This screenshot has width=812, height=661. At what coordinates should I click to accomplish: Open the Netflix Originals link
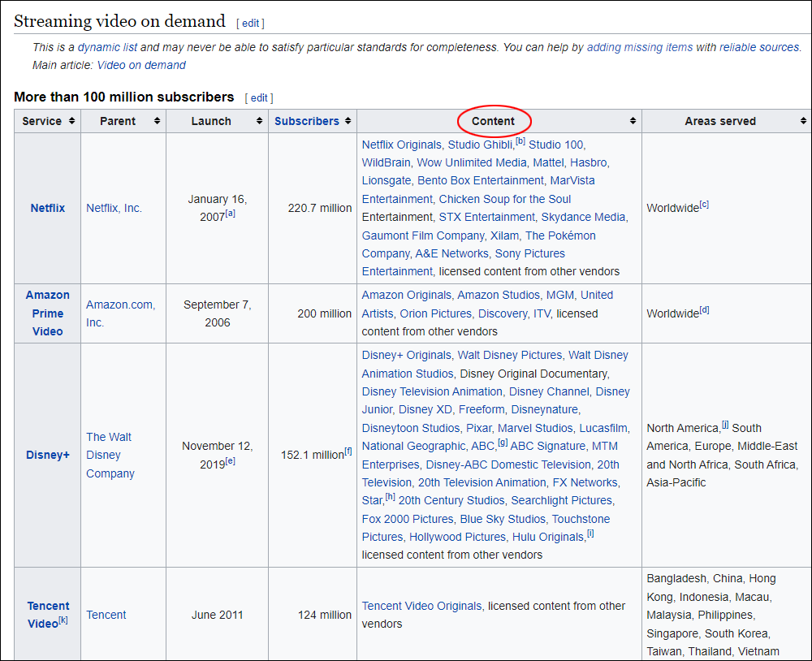[402, 145]
